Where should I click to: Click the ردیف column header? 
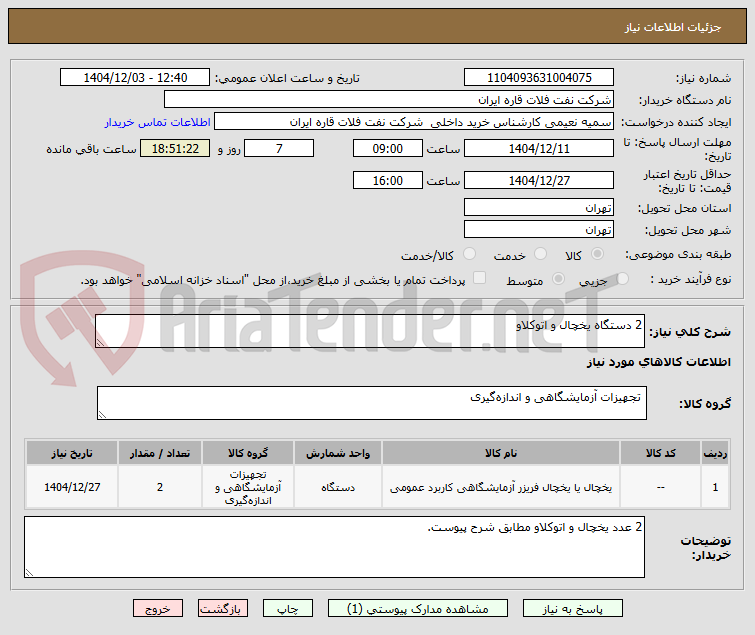[x=715, y=453]
